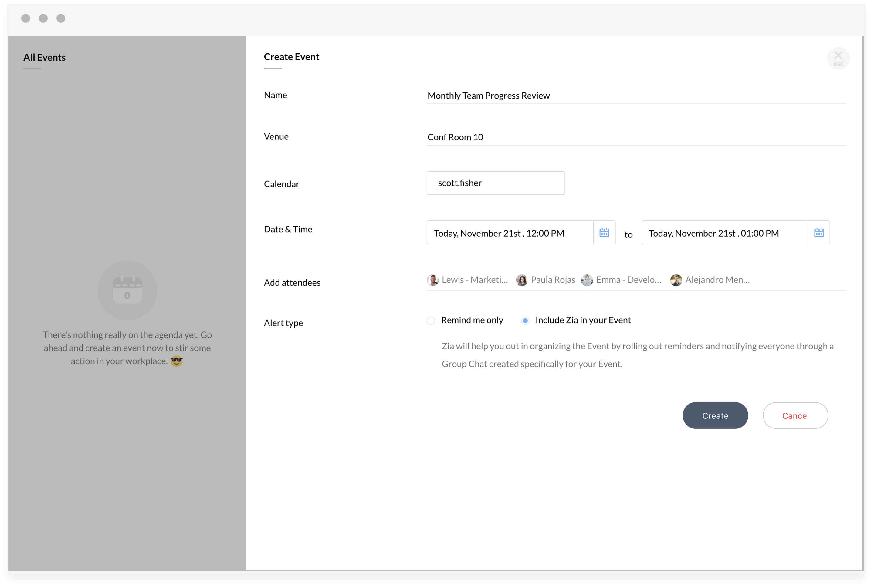This screenshot has height=588, width=874.
Task: Click Alejandro's attendee avatar
Action: [676, 280]
